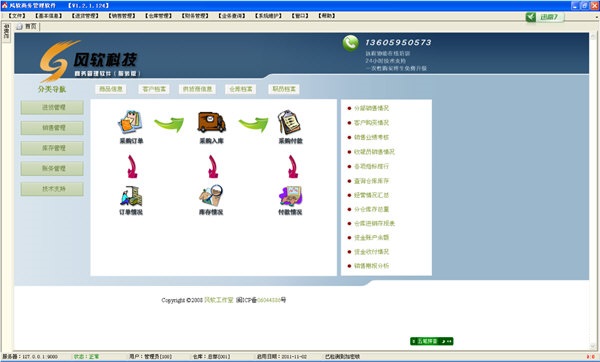Open the 【窗口】 menu
Screen dimensions: 600x362
[300, 16]
